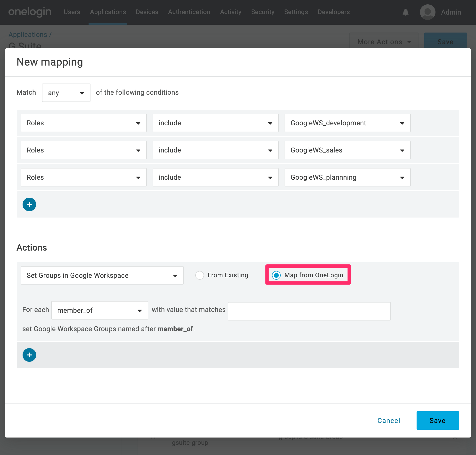Open the More Actions button
The image size is (476, 455).
coord(384,41)
